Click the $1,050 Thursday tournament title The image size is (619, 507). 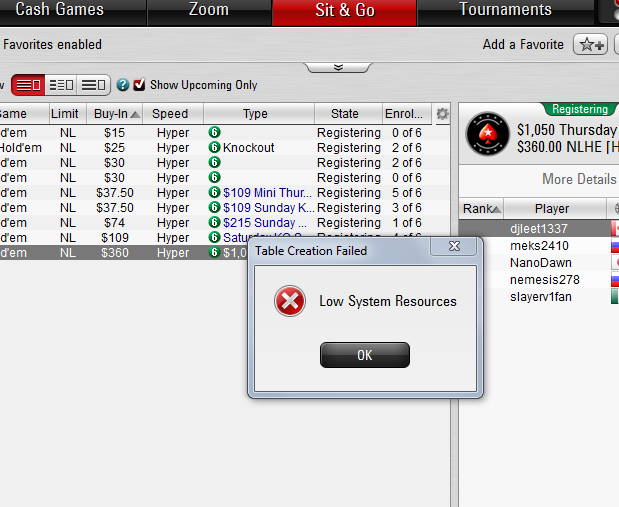tap(566, 130)
